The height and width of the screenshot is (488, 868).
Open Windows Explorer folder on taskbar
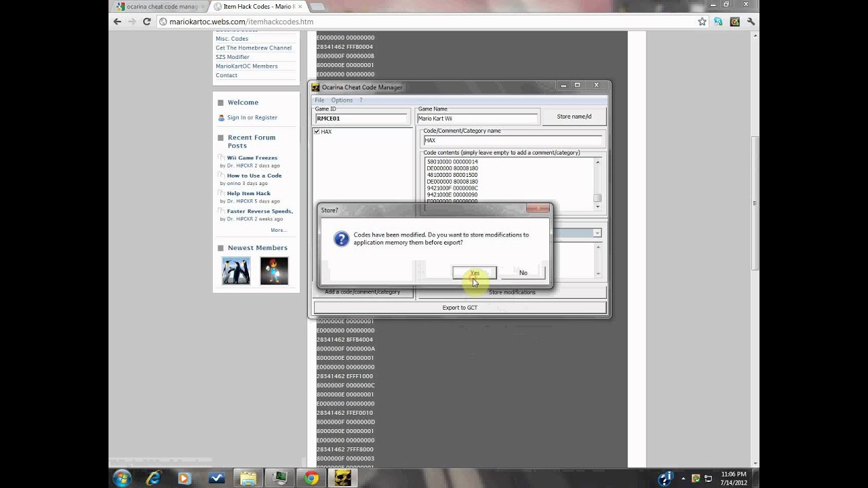248,479
